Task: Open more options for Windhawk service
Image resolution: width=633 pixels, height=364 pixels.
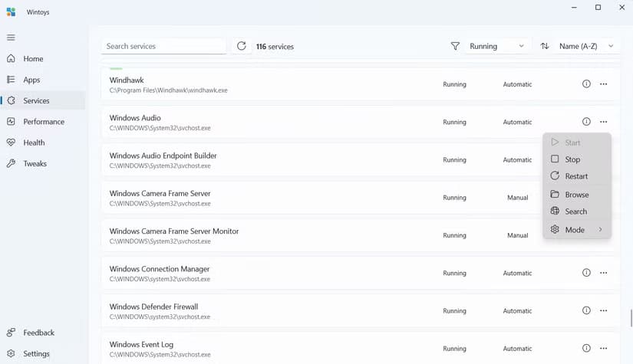Action: [x=604, y=84]
